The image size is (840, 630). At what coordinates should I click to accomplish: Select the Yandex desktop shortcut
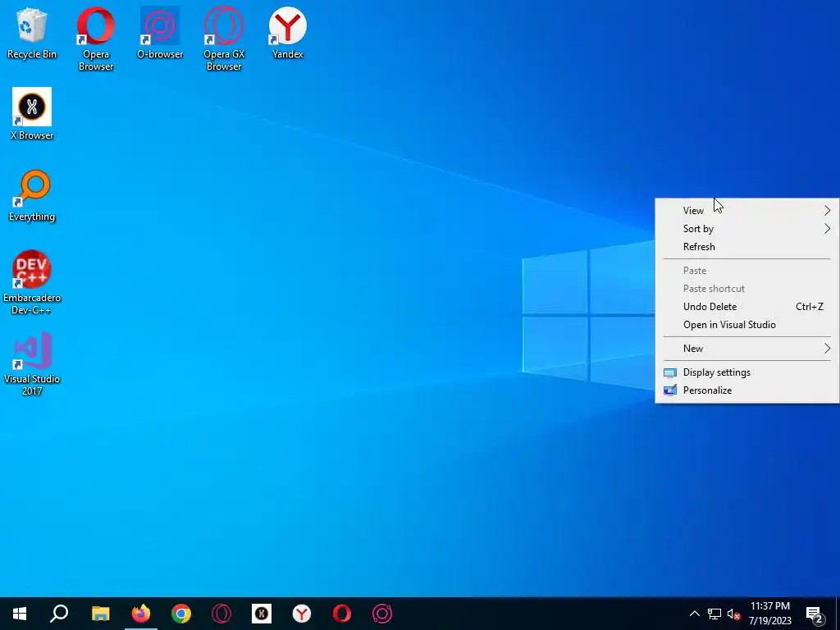(288, 33)
